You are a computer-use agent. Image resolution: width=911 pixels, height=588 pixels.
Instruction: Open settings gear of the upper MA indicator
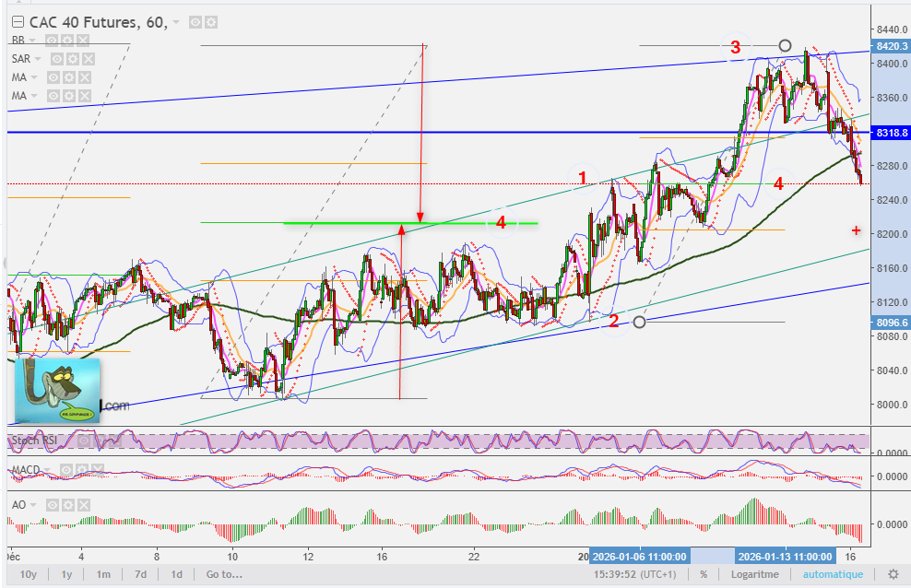pos(69,77)
